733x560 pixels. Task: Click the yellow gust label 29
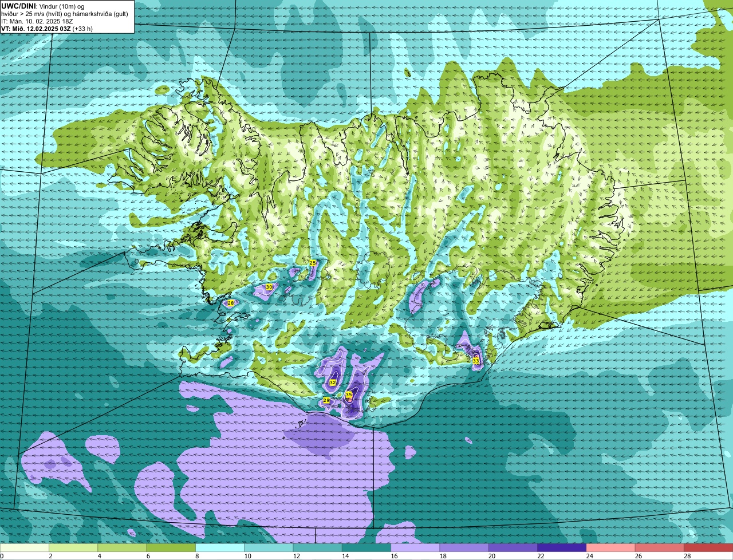pyautogui.click(x=326, y=400)
